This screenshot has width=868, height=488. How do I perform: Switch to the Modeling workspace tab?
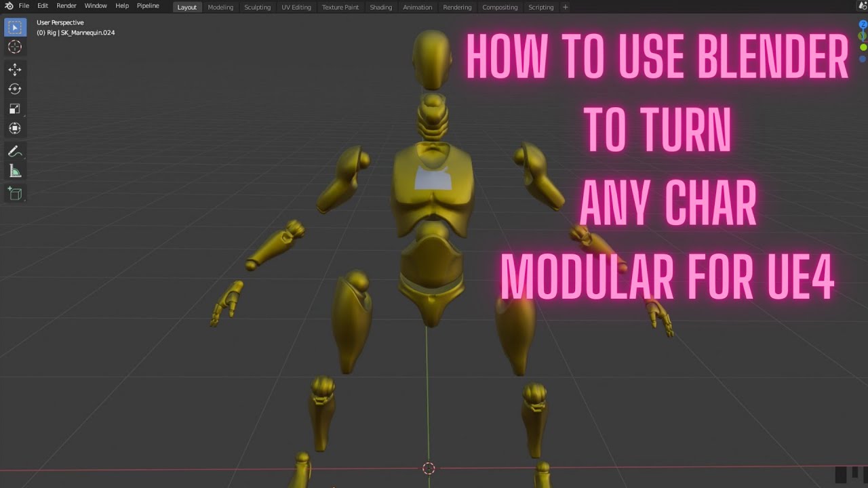pos(220,7)
